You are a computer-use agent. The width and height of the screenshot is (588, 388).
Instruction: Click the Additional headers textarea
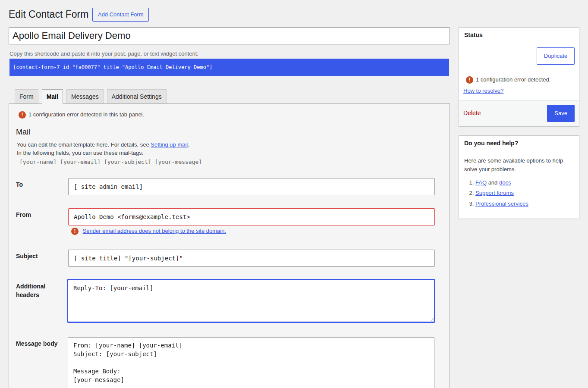pos(251,301)
